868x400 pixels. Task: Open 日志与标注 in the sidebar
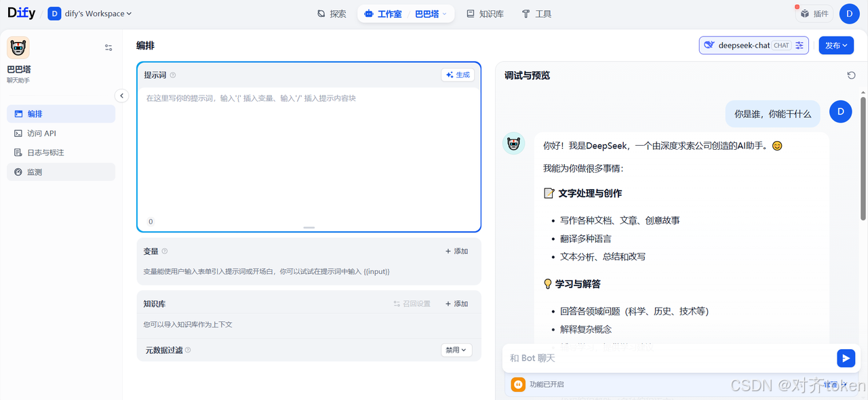[x=61, y=153]
